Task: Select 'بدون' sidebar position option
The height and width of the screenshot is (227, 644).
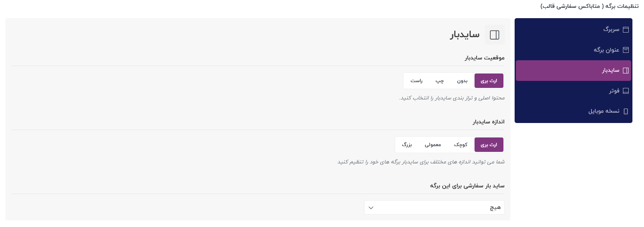Action: [x=462, y=81]
